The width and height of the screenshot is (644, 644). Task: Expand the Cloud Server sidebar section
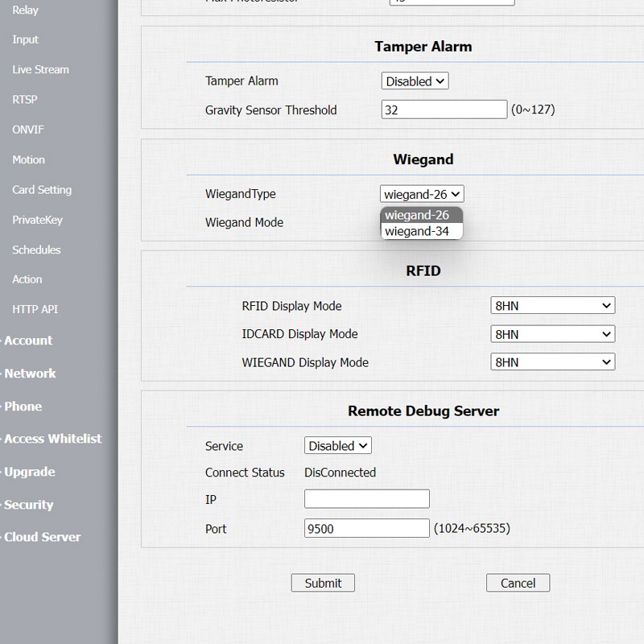(42, 537)
